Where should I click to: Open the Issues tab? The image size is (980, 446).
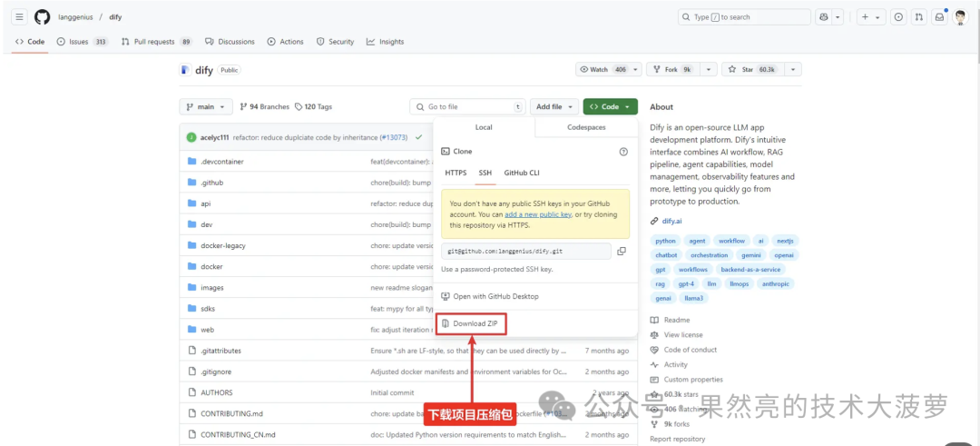pyautogui.click(x=83, y=42)
